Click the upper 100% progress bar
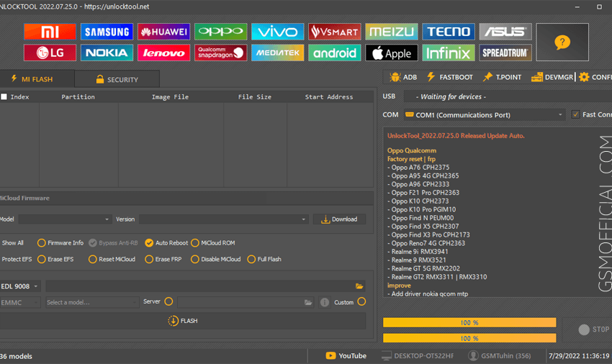The width and height of the screenshot is (612, 364). [469, 323]
